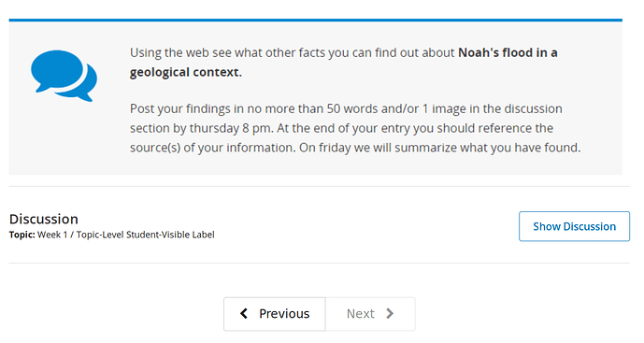
Task: Open the discussion with Show Discussion
Action: click(574, 226)
